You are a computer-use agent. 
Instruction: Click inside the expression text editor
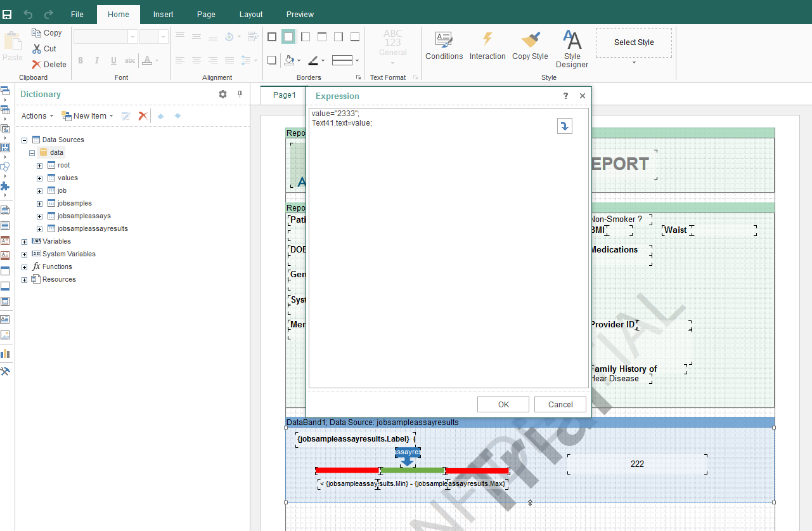tap(448, 248)
